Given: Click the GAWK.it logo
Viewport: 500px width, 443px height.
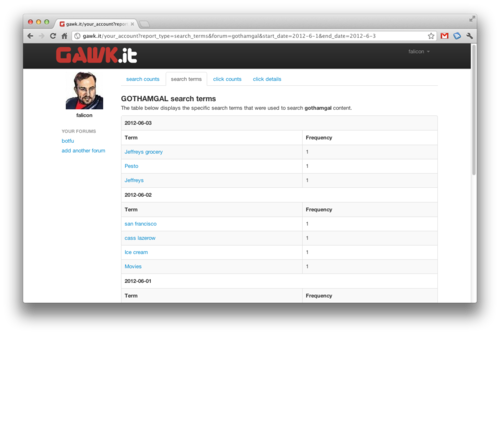Looking at the screenshot, I should pos(96,55).
